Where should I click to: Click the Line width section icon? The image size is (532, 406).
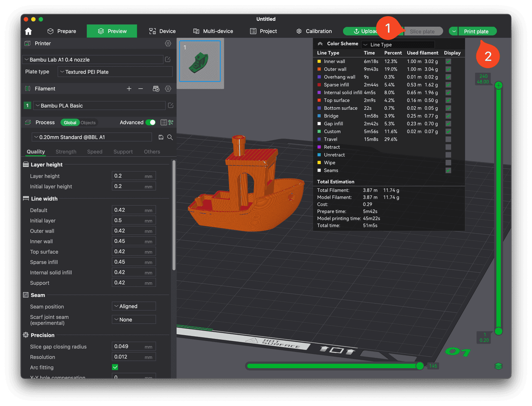pyautogui.click(x=26, y=199)
